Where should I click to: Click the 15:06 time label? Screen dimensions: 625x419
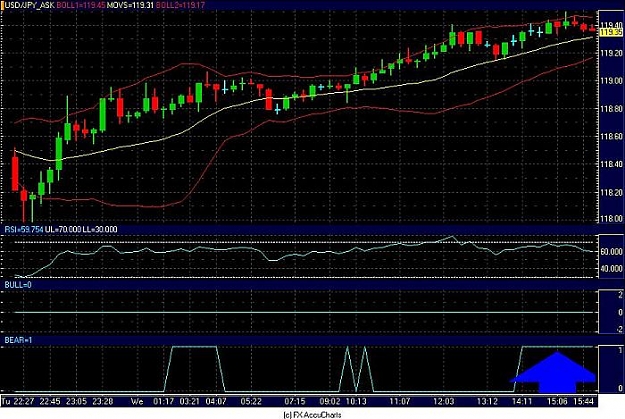point(557,401)
